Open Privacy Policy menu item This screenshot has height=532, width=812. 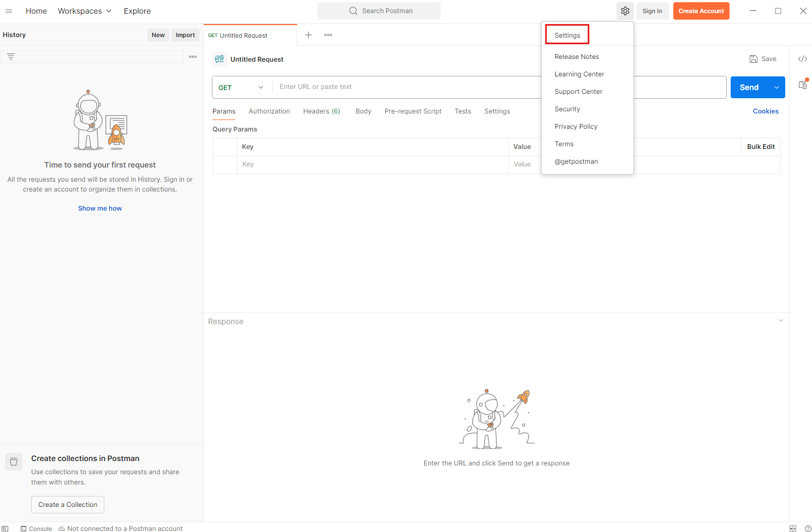coord(576,127)
